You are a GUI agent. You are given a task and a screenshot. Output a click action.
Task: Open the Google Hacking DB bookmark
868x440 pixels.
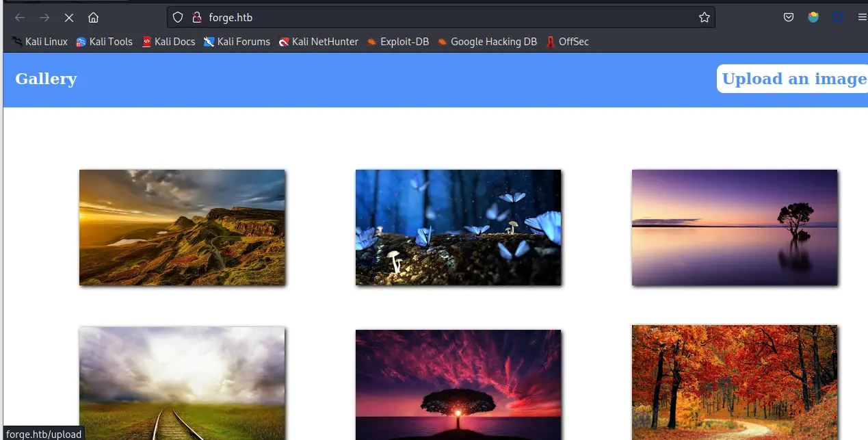pos(487,42)
